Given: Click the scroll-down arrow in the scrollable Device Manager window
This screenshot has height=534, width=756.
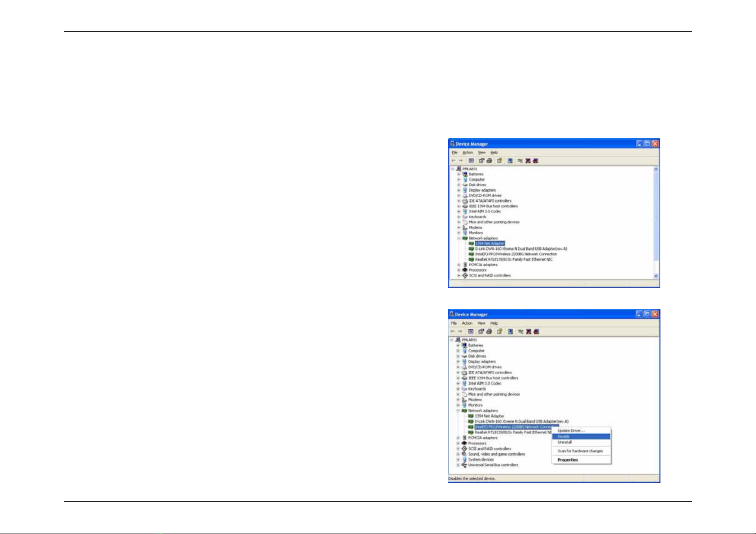Looking at the screenshot, I should pyautogui.click(x=656, y=276).
